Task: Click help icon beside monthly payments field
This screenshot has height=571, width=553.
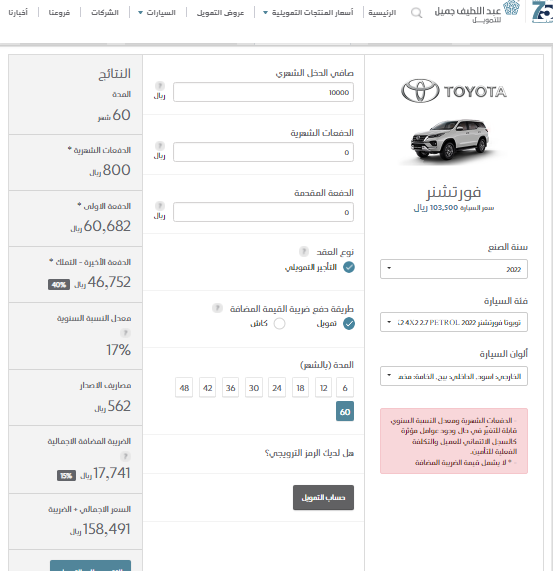Action: (x=160, y=146)
